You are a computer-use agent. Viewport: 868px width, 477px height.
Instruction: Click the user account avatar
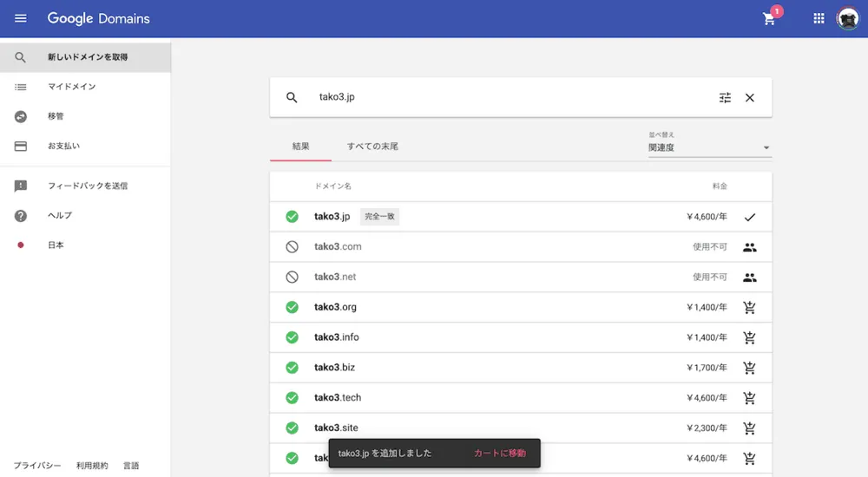(847, 18)
